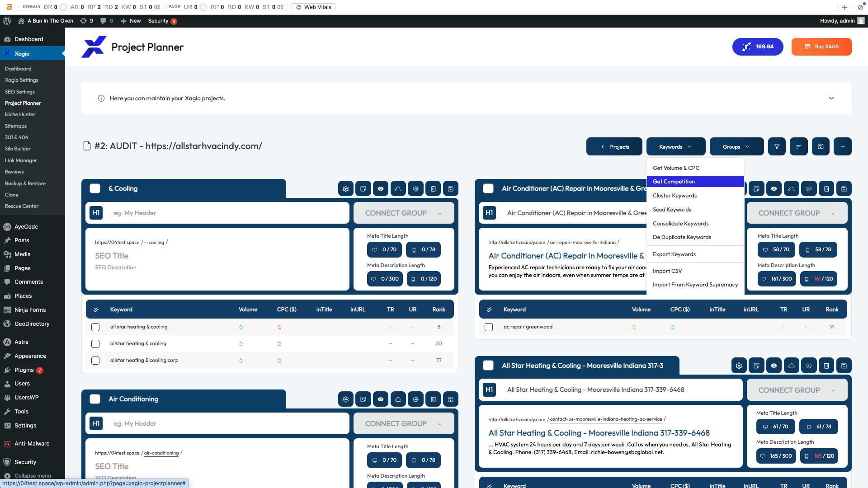Select the AC Repair in Mooresville group checkbox
868x488 pixels.
coord(488,189)
